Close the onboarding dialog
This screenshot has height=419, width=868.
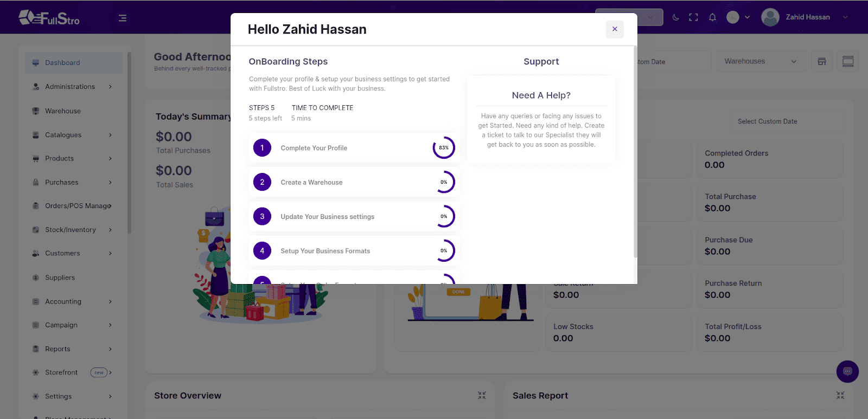click(615, 29)
